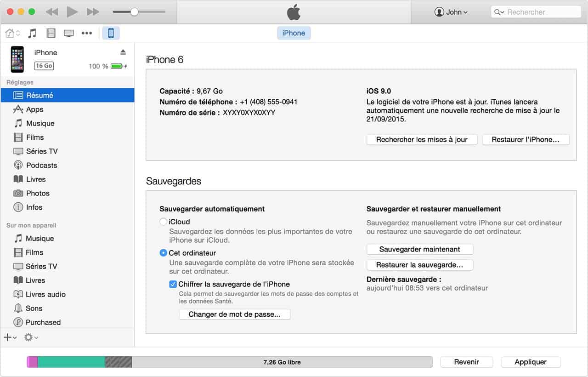This screenshot has width=588, height=377.
Task: Click the Photos camera icon
Action: 18,193
